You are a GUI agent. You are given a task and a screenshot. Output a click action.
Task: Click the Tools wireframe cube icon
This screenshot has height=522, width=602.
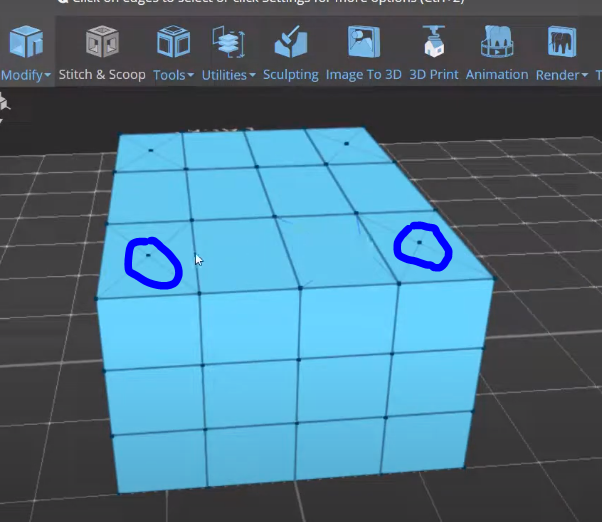point(174,41)
